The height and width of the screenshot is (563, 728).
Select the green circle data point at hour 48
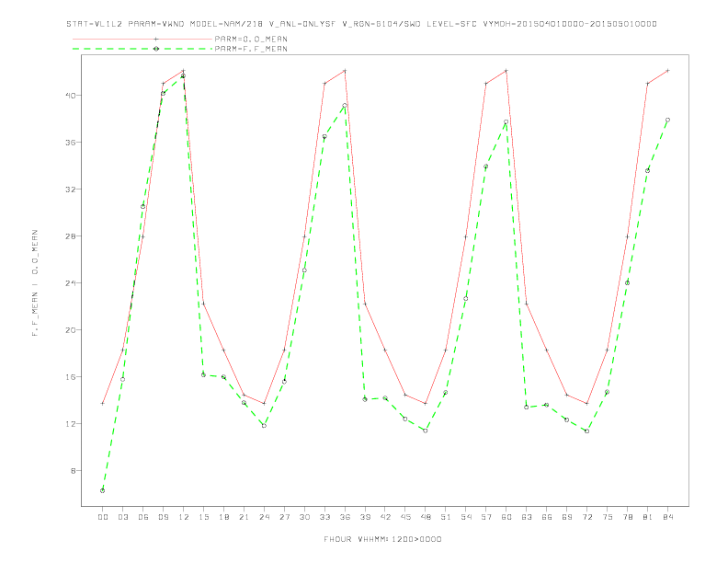pyautogui.click(x=426, y=431)
